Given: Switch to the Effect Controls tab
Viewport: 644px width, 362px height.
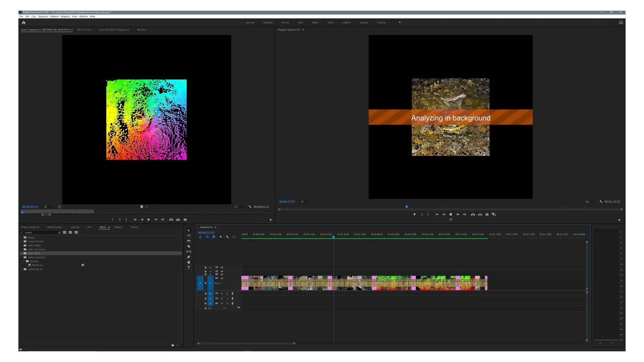Looking at the screenshot, I should point(84,30).
